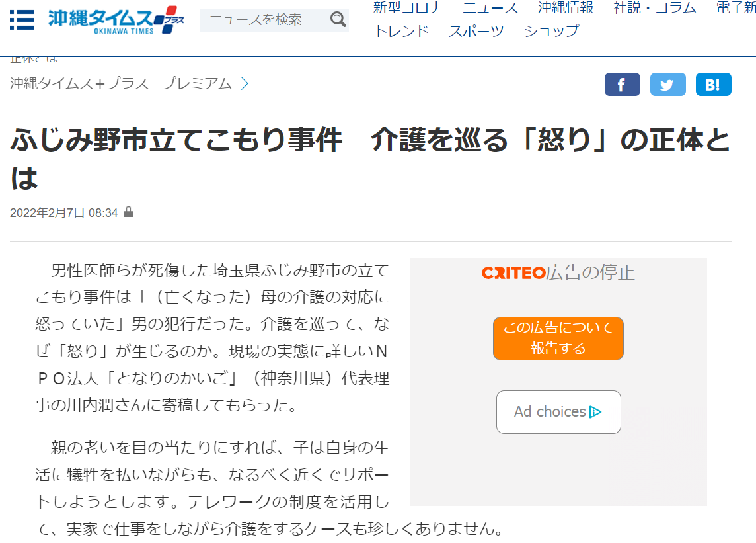756x543 pixels.
Task: Follow the 沖縄タイムス+プラス プレミアム breadcrumb link
Action: tap(120, 83)
